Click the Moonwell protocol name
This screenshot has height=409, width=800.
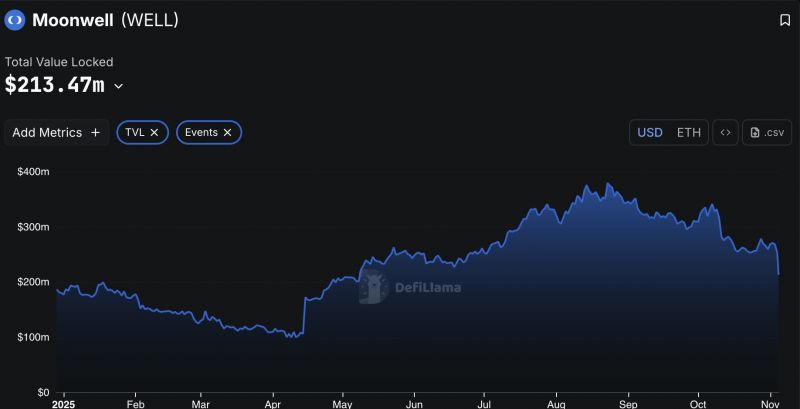tap(72, 20)
